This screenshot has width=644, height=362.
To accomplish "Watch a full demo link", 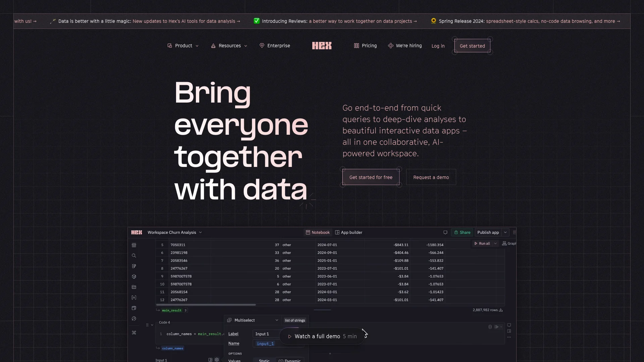I will pos(322,336).
